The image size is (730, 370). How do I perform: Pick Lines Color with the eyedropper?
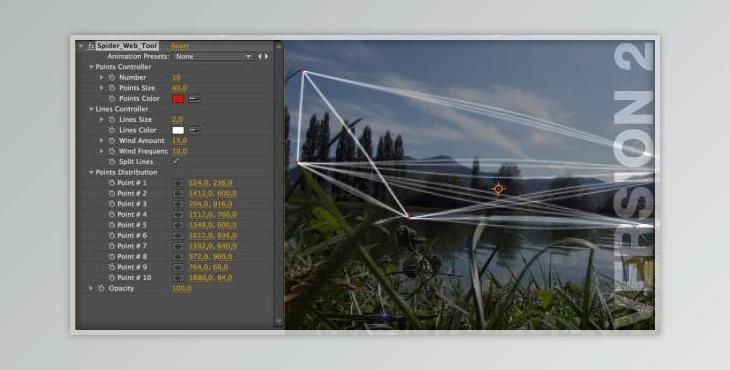(x=194, y=130)
